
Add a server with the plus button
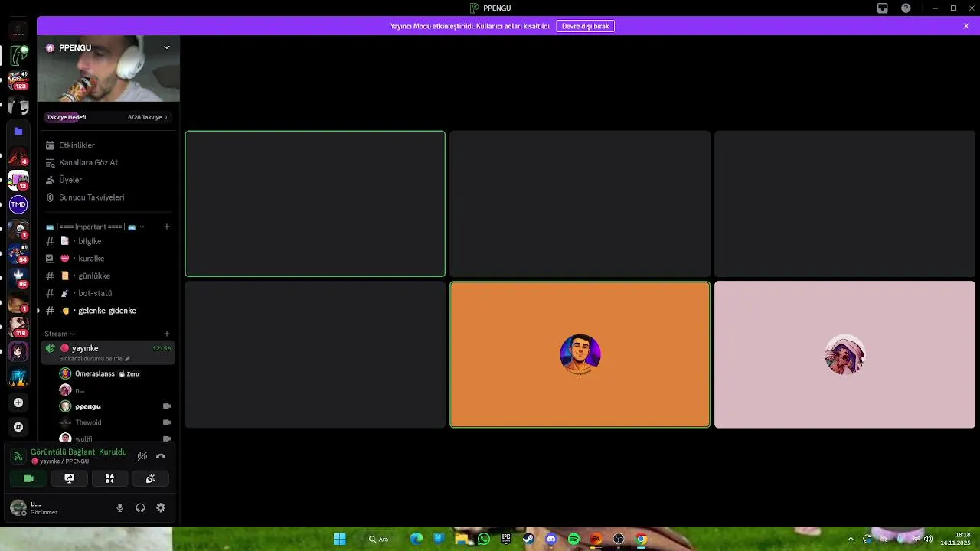(18, 403)
